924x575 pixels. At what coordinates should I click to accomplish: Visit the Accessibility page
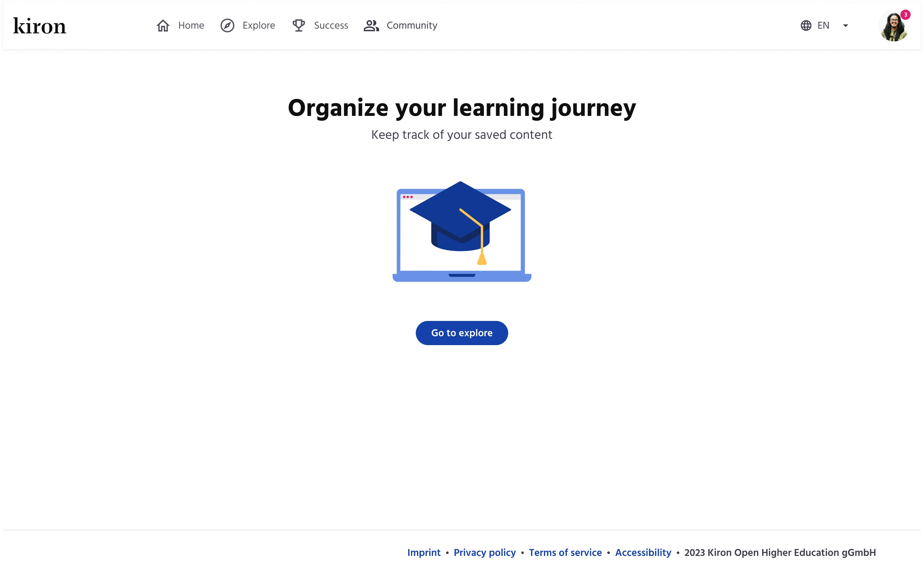[643, 553]
